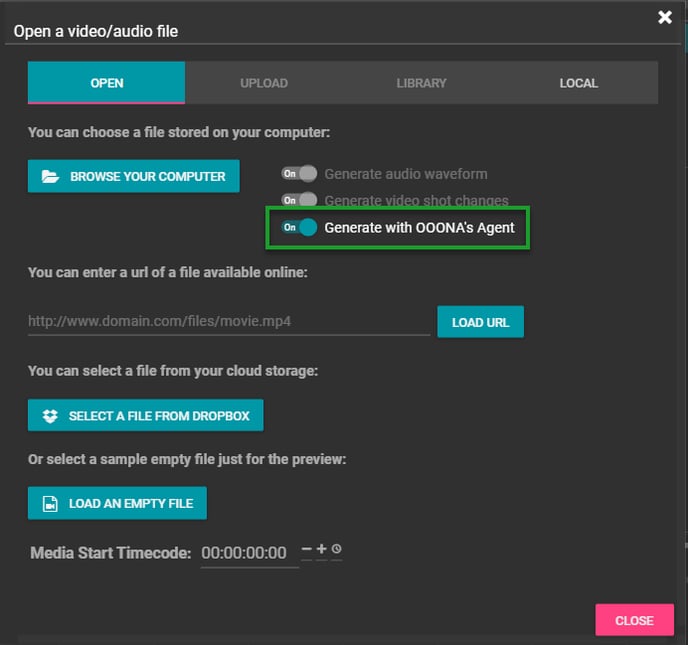Click the file icon on Load An Empty File

point(50,504)
